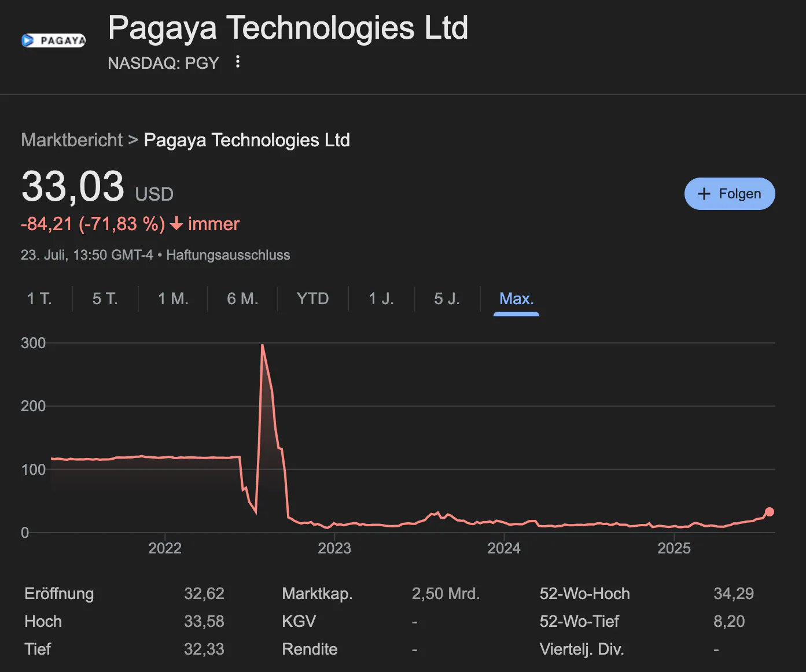Click the -84,21 (-71,83 %) change text

pyautogui.click(x=93, y=224)
